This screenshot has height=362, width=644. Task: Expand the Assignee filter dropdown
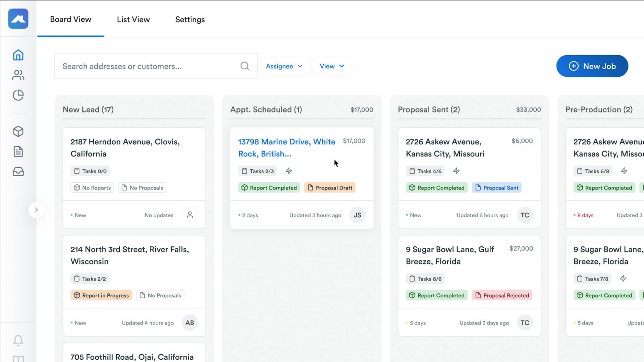coord(284,66)
